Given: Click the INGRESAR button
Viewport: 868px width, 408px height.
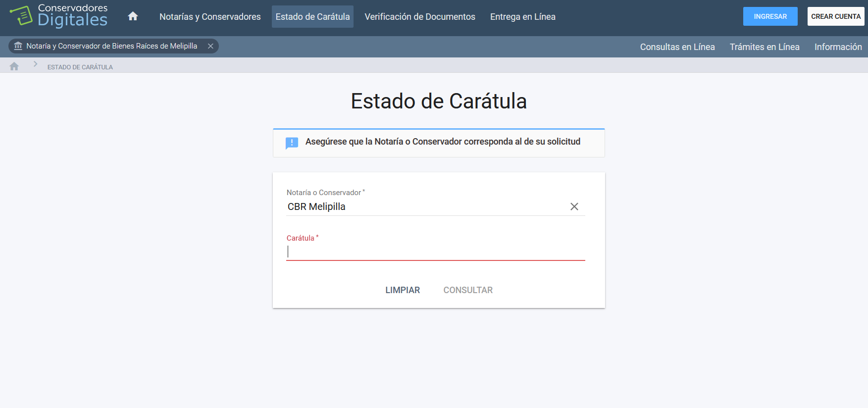Looking at the screenshot, I should [x=770, y=16].
